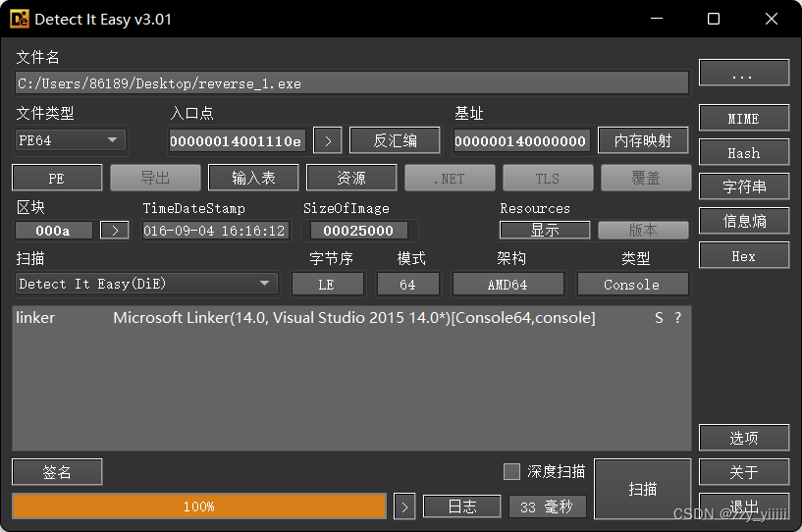Click the 100% scan progress bar

pyautogui.click(x=199, y=506)
